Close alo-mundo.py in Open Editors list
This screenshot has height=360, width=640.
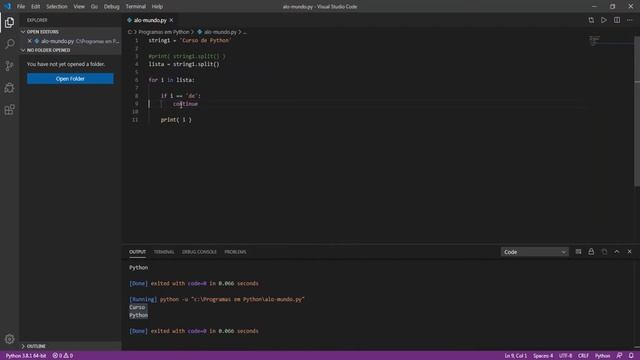pos(29,41)
